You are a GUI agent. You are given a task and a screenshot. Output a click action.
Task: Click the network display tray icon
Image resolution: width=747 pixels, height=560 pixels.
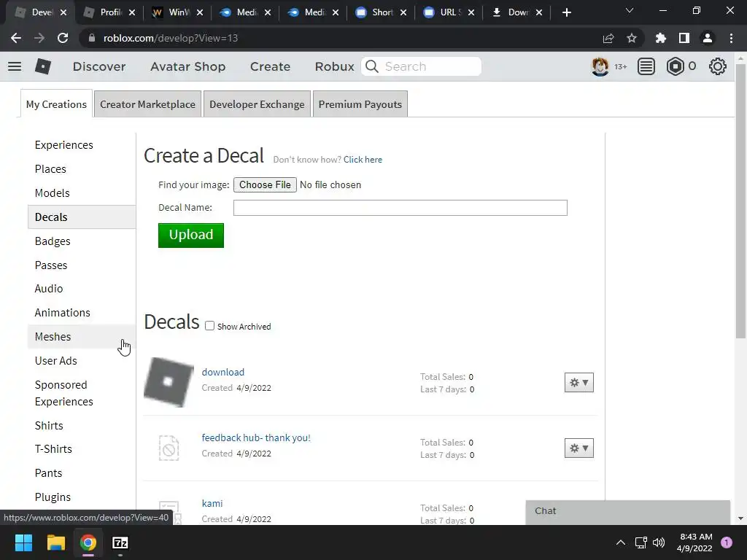[640, 542]
